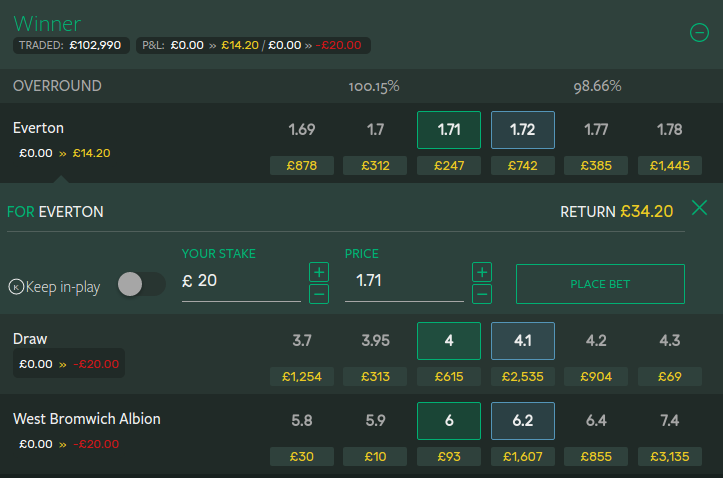Increase price with the plus button
Screen dimensions: 723x478
482,272
